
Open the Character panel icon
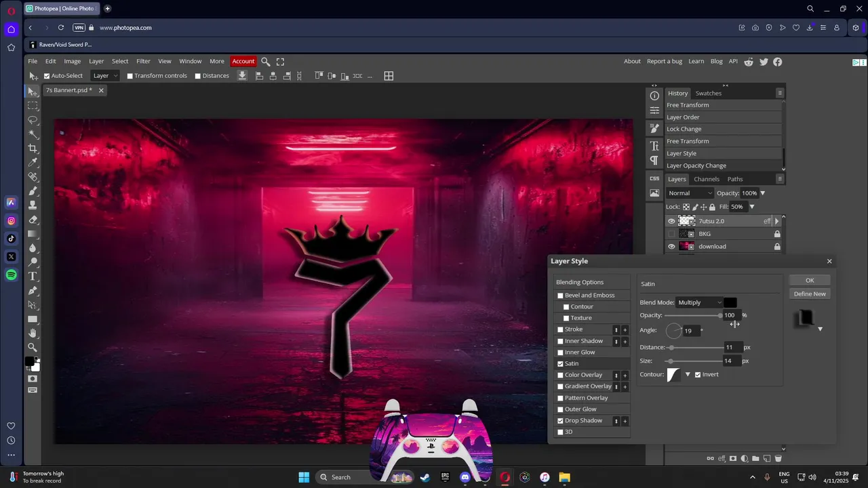654,146
